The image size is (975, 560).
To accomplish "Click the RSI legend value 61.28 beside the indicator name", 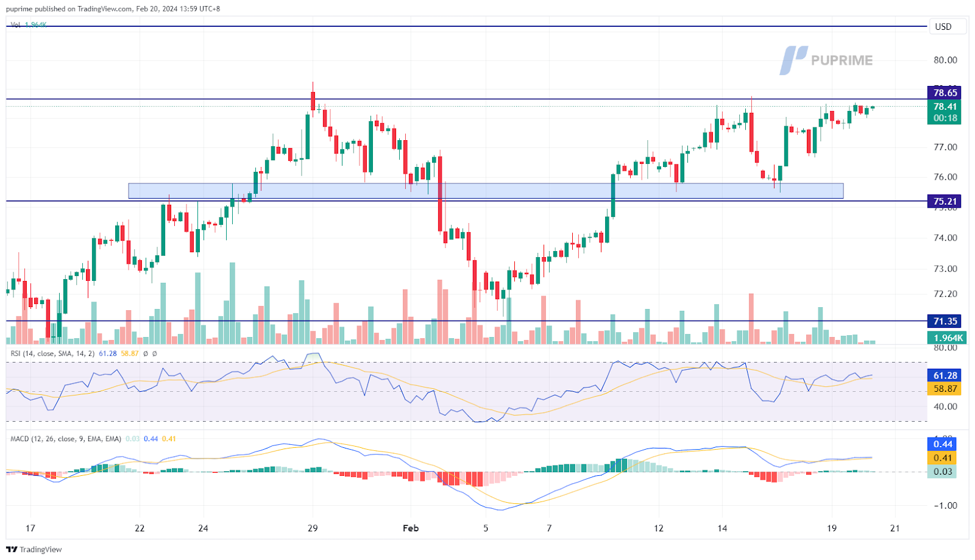I will click(x=107, y=353).
